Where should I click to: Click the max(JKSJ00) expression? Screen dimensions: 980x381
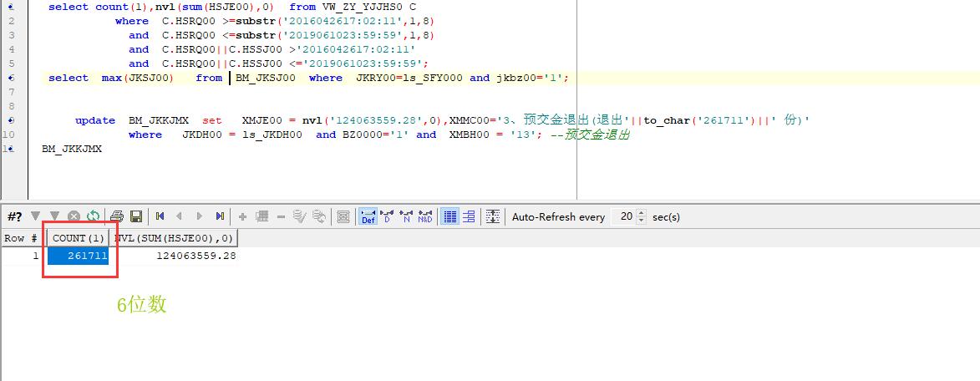(138, 78)
